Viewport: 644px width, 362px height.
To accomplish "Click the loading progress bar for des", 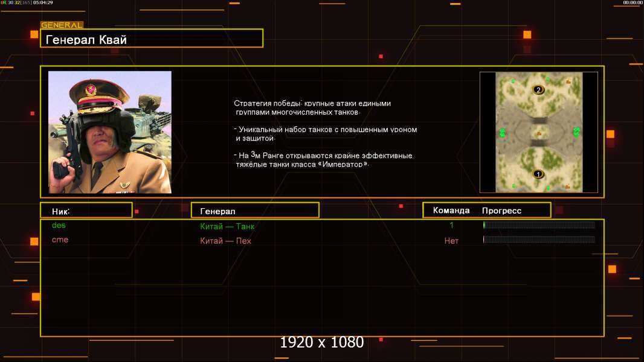I will tap(539, 224).
